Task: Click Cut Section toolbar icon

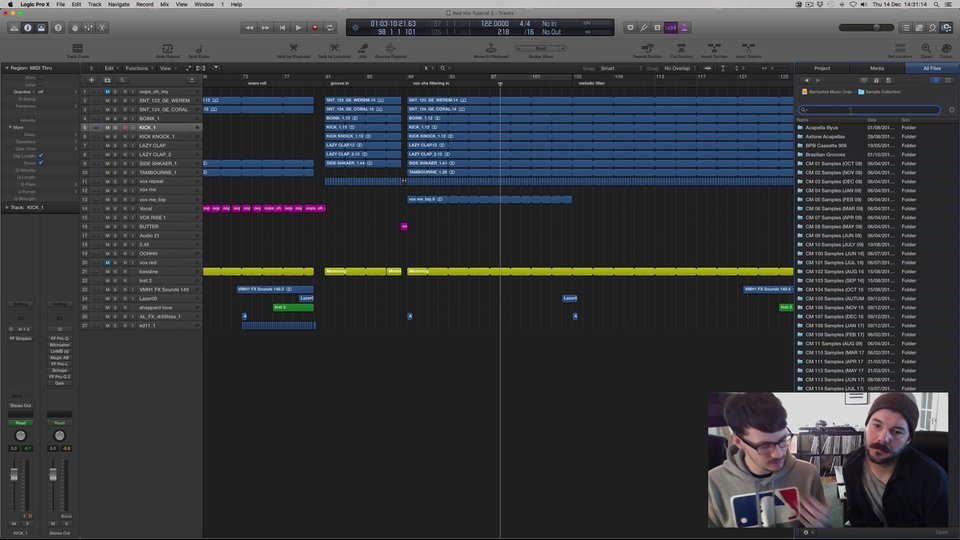Action: (x=681, y=48)
